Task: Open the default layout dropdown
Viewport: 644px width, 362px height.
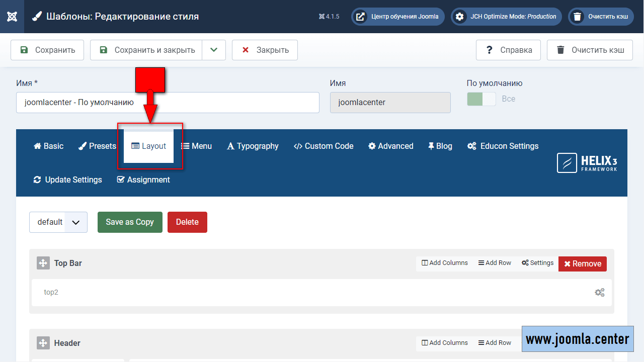Action: click(x=58, y=222)
